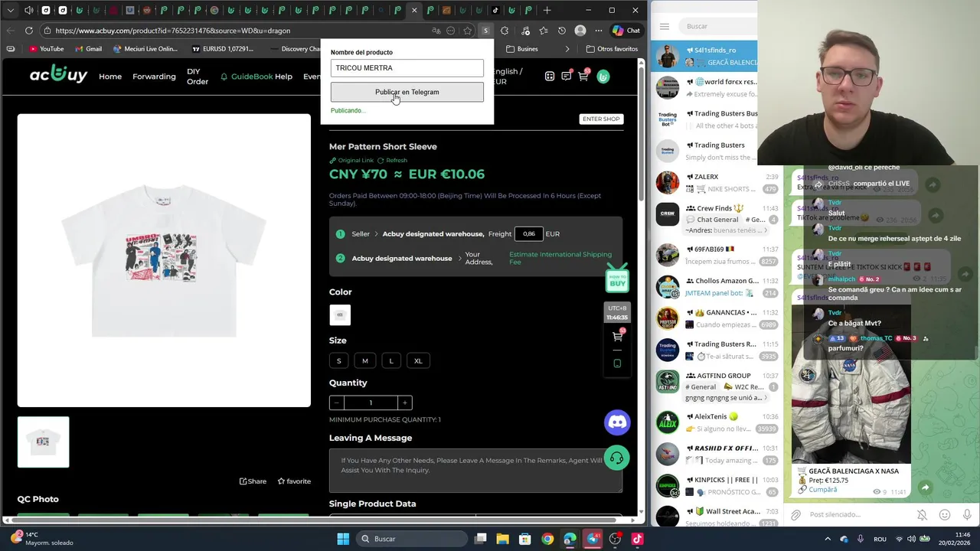The width and height of the screenshot is (980, 551).
Task: Click the quantity number field
Action: [371, 403]
